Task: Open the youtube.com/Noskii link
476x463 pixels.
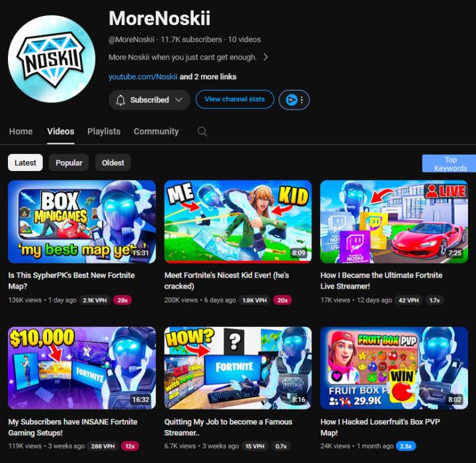Action: pos(143,77)
